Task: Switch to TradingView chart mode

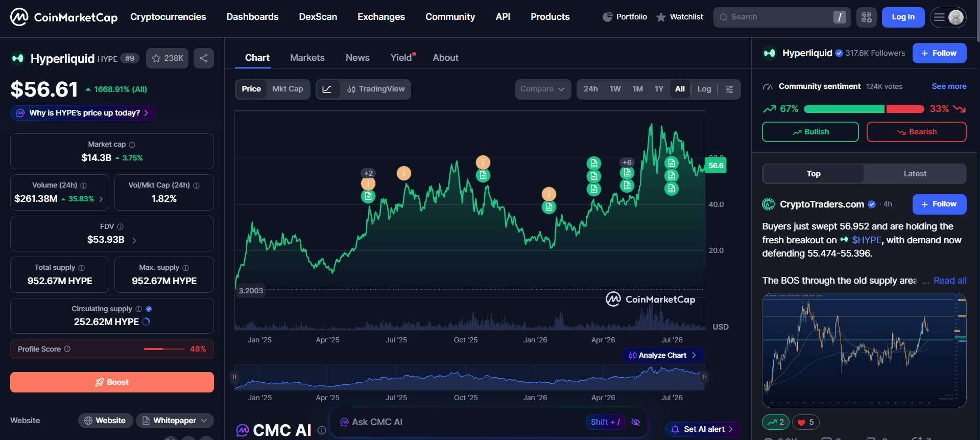Action: coord(376,89)
